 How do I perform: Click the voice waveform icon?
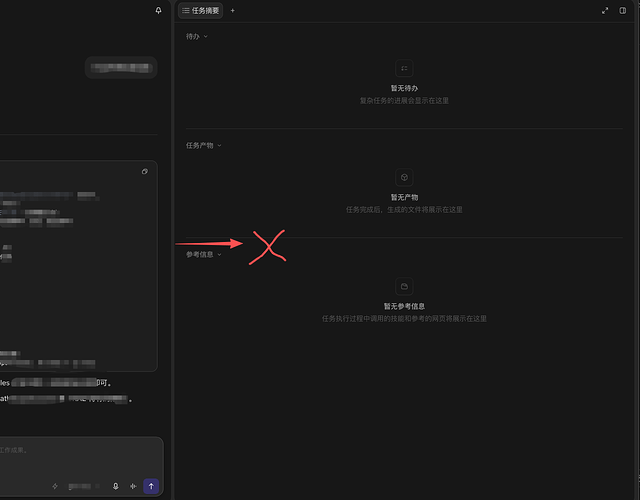[x=133, y=486]
